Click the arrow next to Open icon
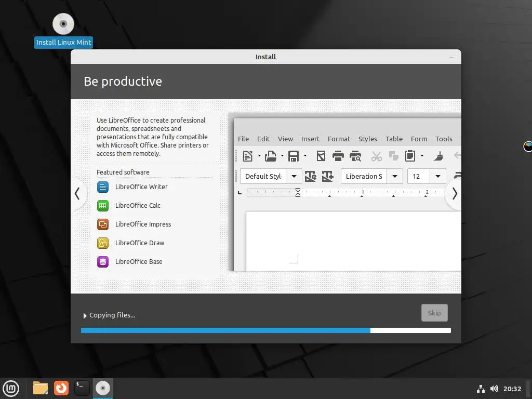Image resolution: width=532 pixels, height=399 pixels. [x=282, y=156]
